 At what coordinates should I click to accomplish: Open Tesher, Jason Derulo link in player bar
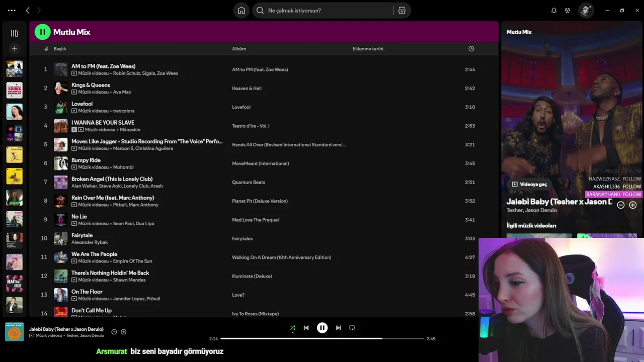click(85, 335)
